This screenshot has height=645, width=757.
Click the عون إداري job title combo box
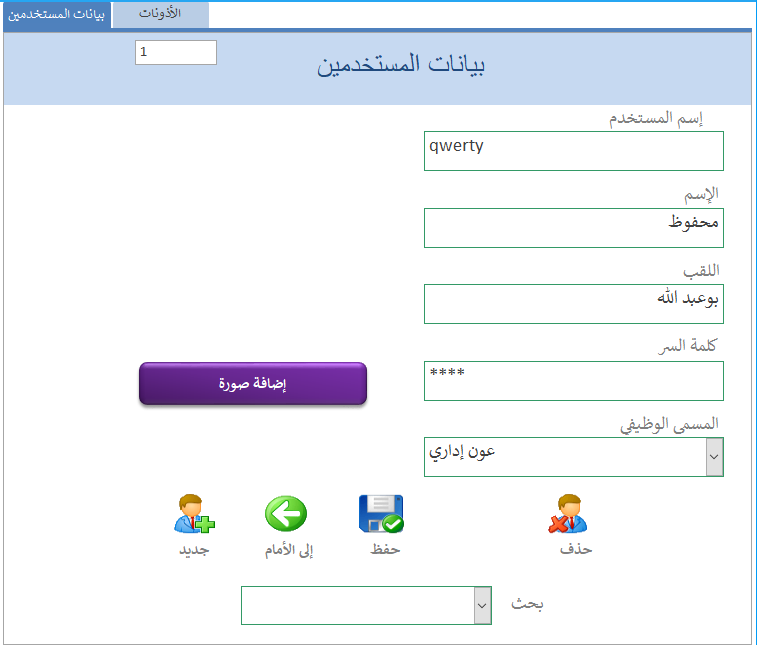tap(564, 456)
